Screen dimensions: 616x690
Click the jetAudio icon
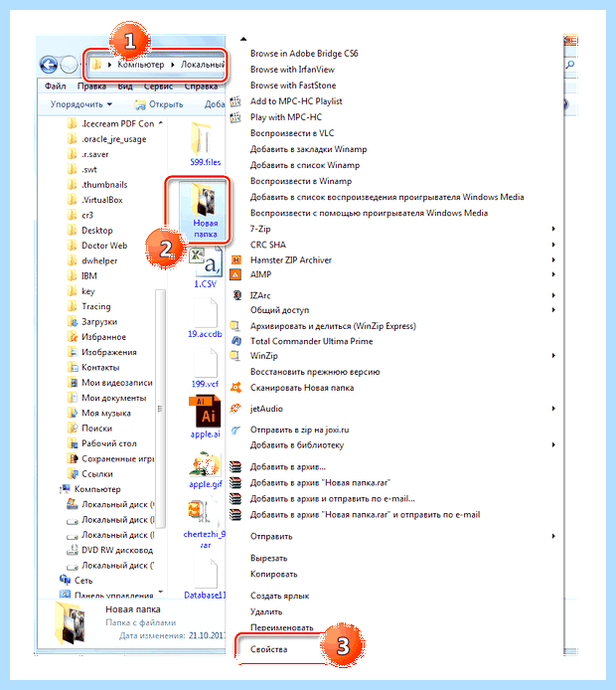tap(235, 409)
